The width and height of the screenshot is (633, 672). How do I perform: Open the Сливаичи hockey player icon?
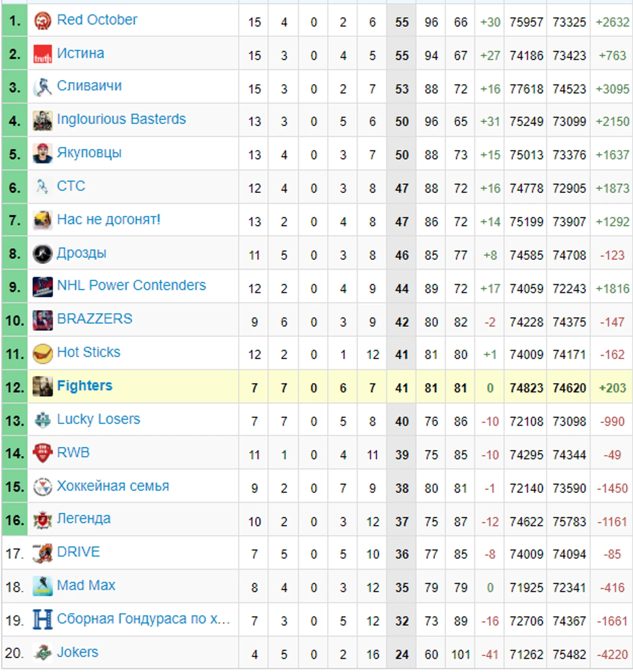[x=42, y=87]
